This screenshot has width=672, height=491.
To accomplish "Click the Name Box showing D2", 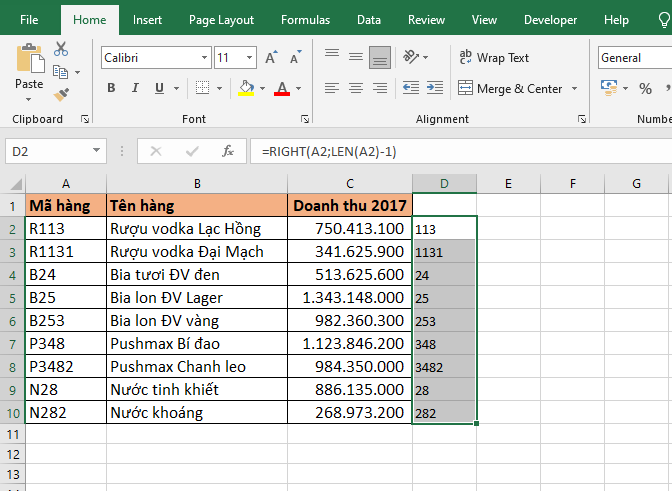I will pyautogui.click(x=50, y=151).
